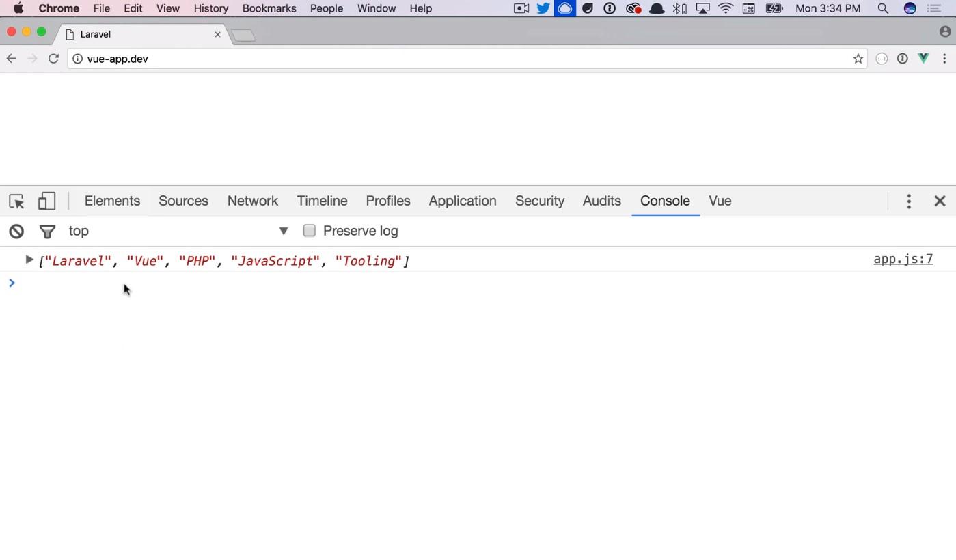Click the vue-app.dev address bar
Screen dimensions: 956x560
point(467,59)
